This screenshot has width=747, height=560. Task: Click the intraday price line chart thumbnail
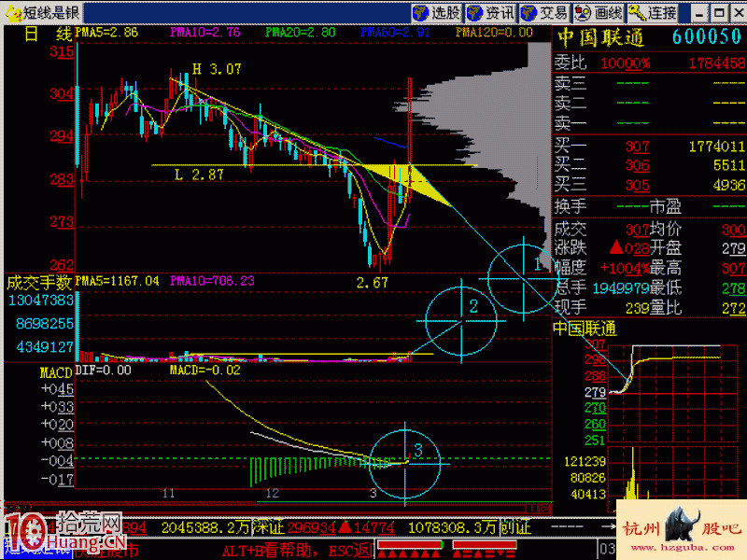[x=675, y=391]
